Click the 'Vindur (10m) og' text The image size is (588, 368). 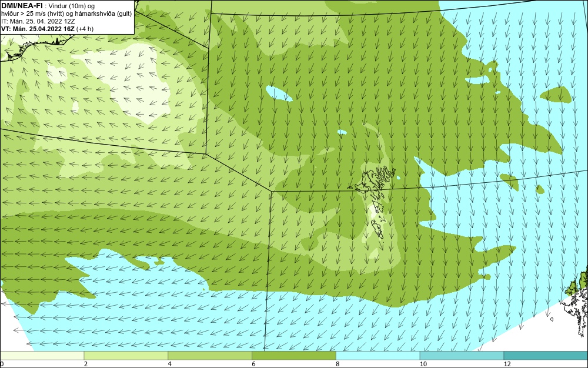coord(72,6)
